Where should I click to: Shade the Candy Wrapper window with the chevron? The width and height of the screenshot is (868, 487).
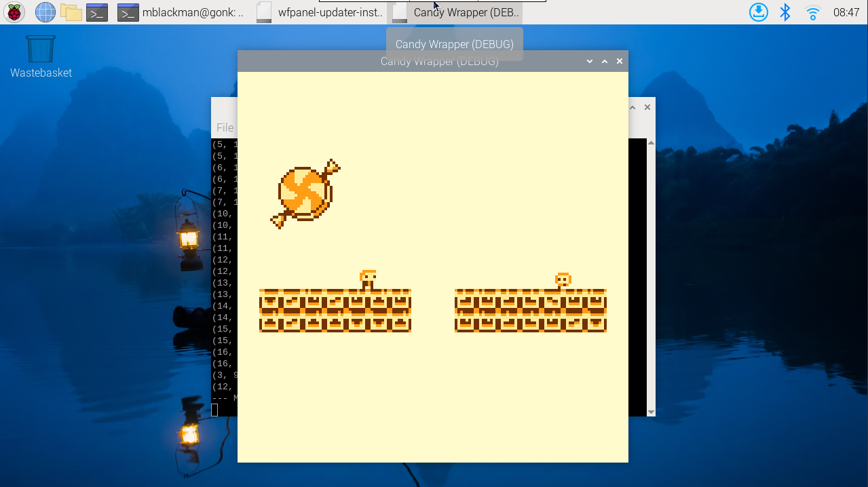(x=589, y=61)
